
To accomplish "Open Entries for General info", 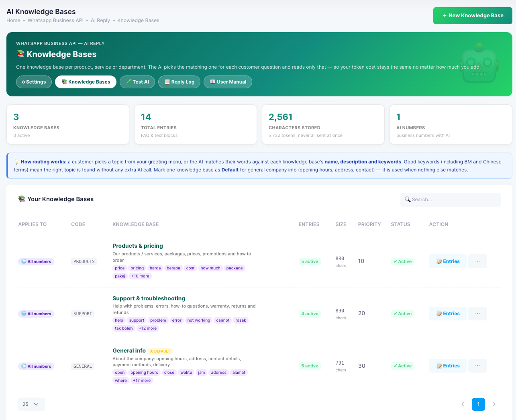I will [448, 366].
